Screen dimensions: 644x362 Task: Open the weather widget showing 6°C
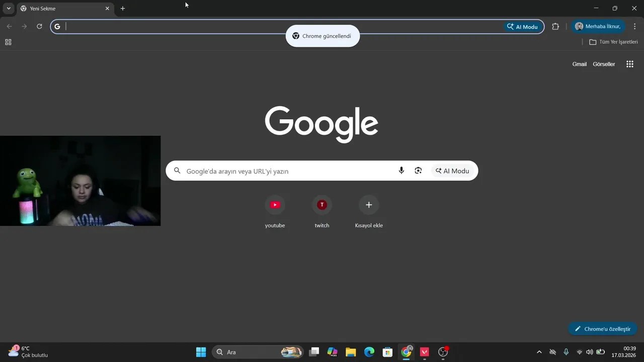pos(28,351)
